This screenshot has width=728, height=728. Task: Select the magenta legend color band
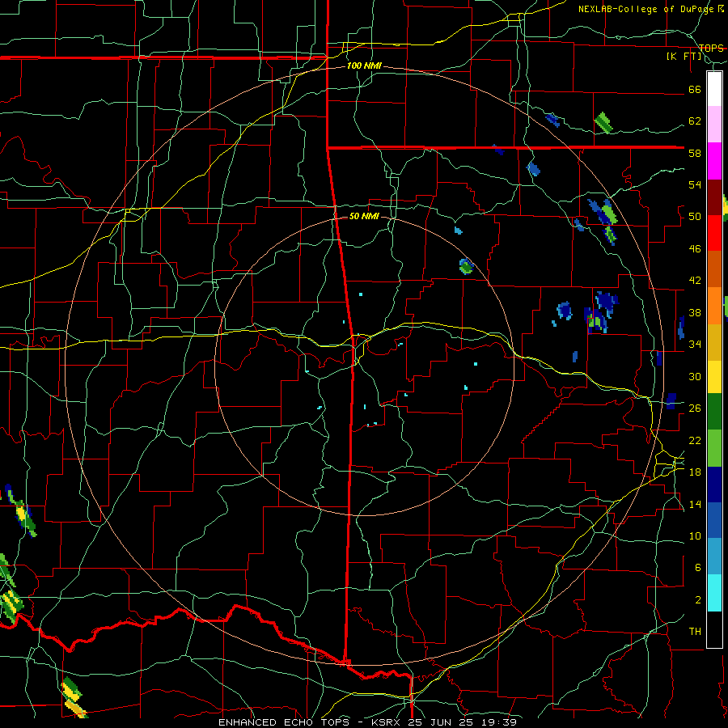point(714,161)
